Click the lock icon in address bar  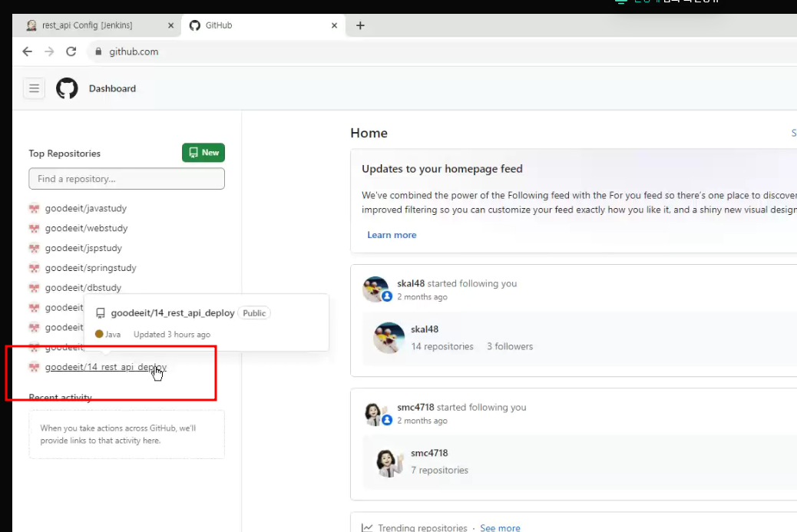click(98, 51)
